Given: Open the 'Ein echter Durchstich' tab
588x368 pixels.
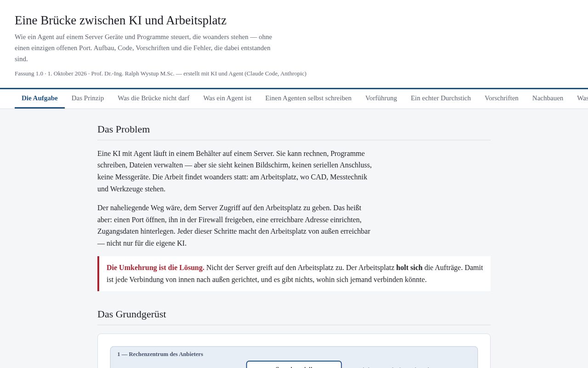Looking at the screenshot, I should tap(441, 98).
